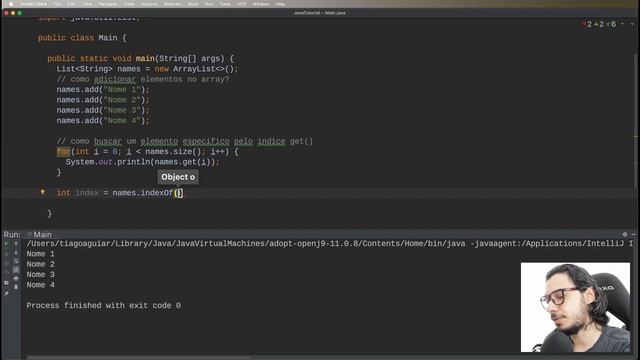Screen dimensions: 640x360
Task: Click 'Nome 1' in console output
Action: 40,254
